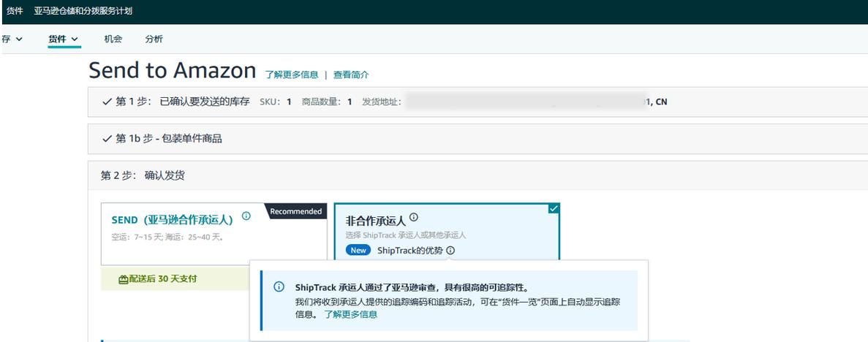Click the blue New badge
This screenshot has height=342, width=868.
click(358, 250)
